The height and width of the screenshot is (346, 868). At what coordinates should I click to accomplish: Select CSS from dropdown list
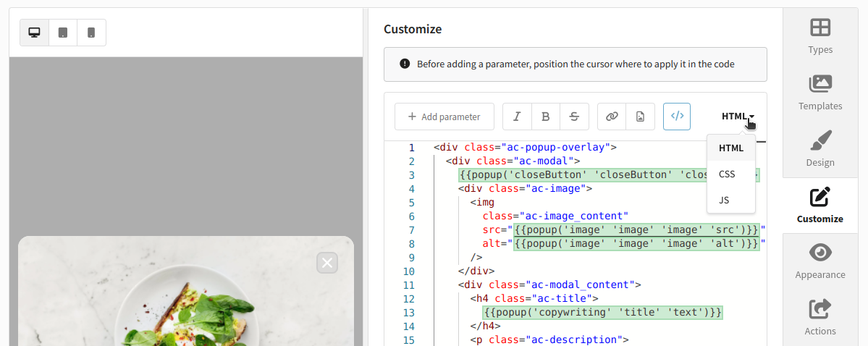[730, 174]
